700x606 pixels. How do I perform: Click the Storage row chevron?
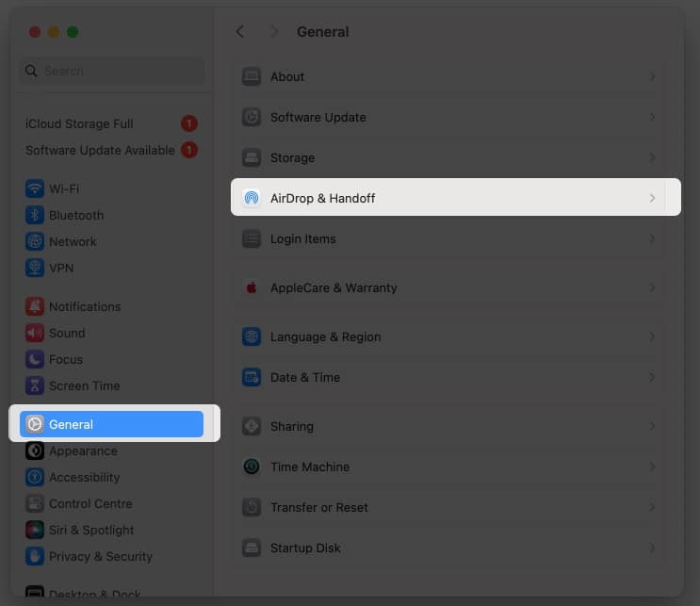(652, 157)
